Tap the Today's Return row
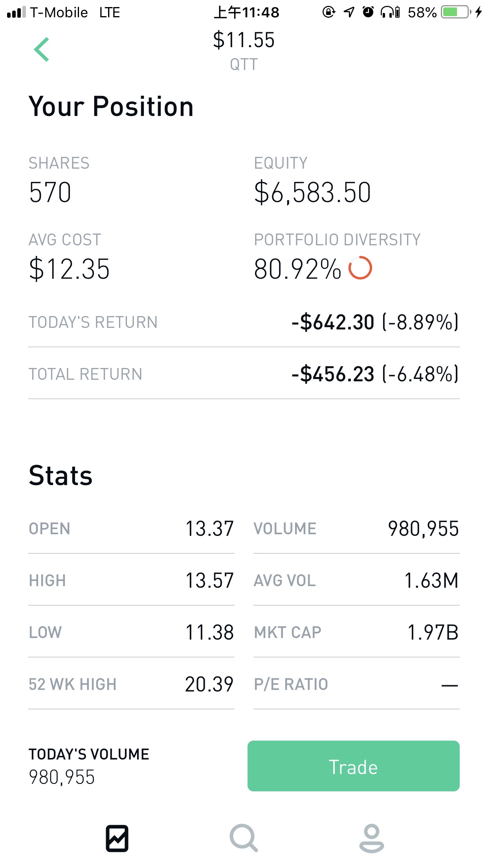 (244, 322)
